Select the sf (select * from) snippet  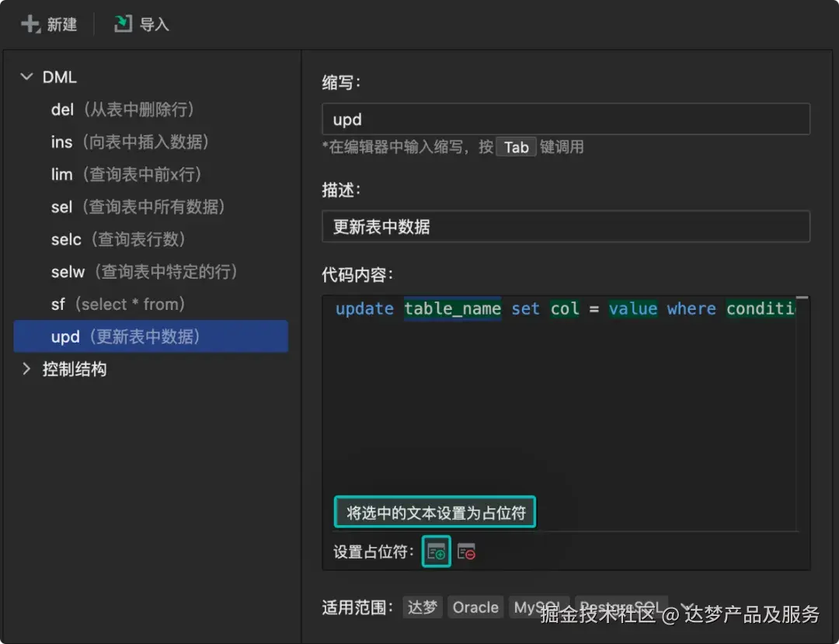click(x=151, y=304)
